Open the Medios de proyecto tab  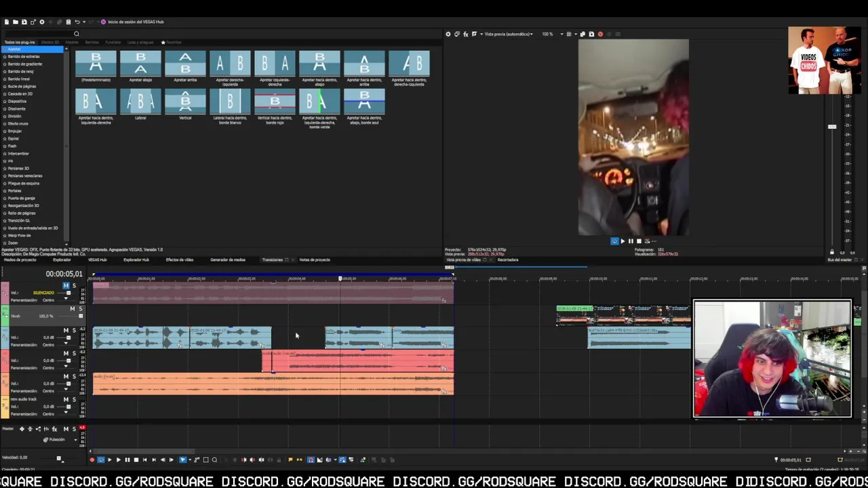[20, 260]
